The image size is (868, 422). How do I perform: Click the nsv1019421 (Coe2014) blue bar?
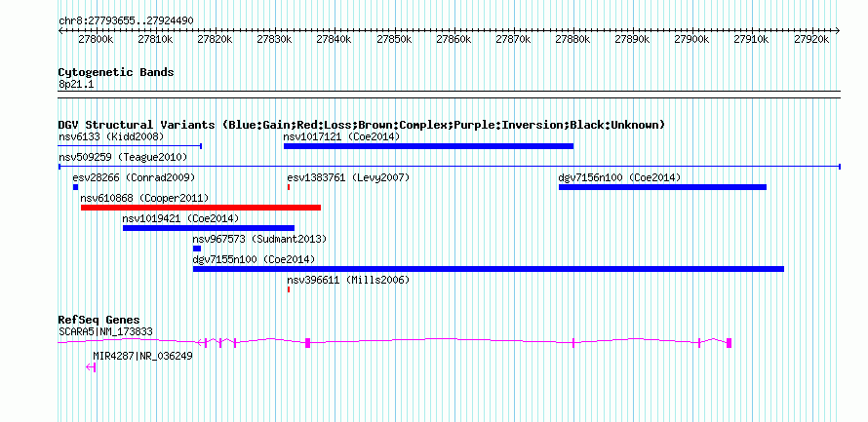coord(209,228)
